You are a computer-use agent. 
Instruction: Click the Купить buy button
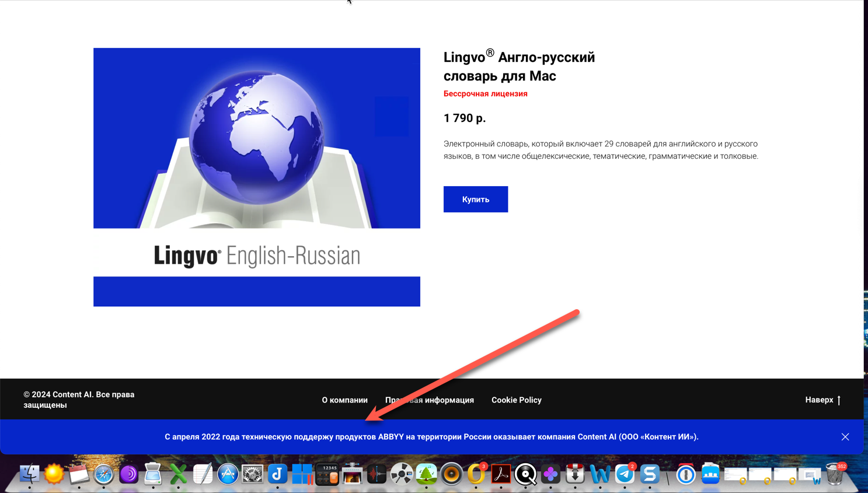(476, 200)
